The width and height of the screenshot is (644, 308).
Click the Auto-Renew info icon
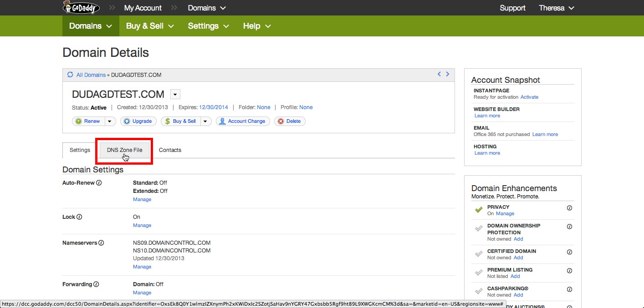click(x=99, y=183)
